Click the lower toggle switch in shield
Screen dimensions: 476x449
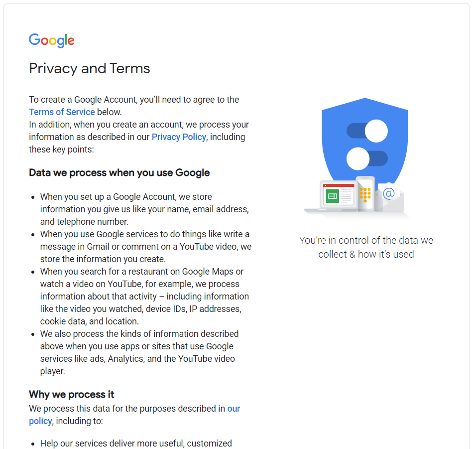tap(367, 158)
